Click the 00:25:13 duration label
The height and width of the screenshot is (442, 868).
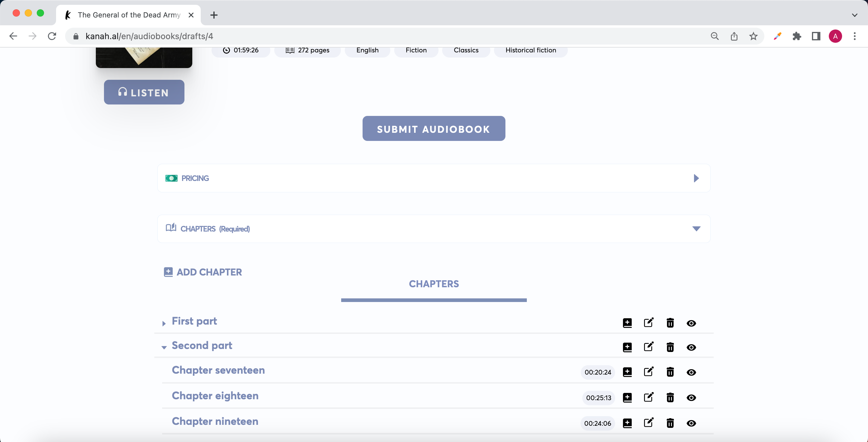pyautogui.click(x=599, y=398)
